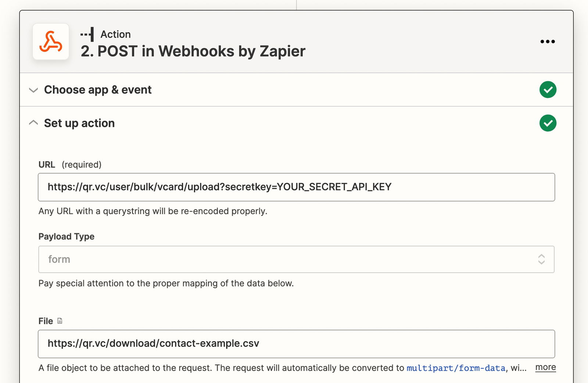
Task: Click the more link under File description
Action: (545, 367)
